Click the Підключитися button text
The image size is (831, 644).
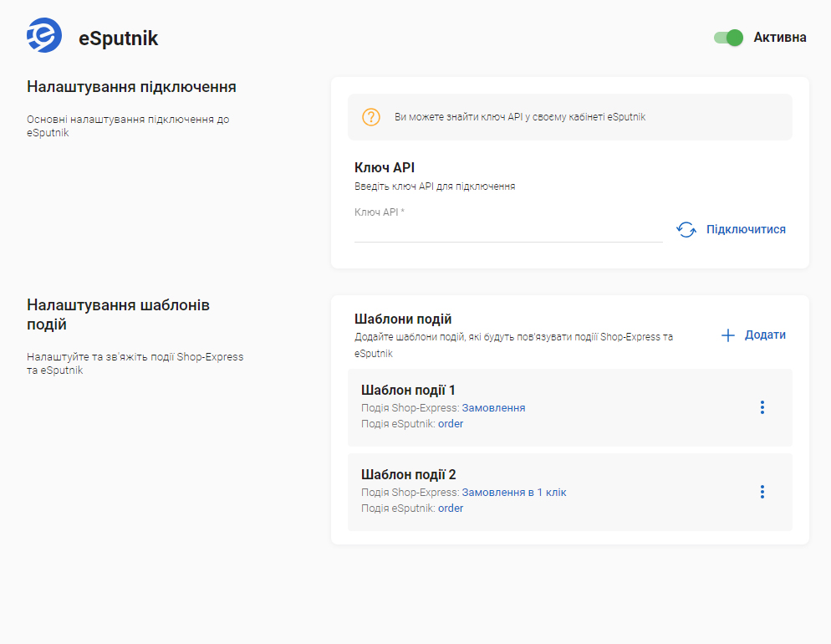(746, 229)
